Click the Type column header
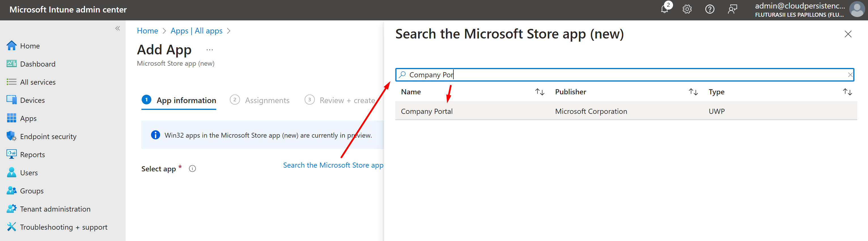The width and height of the screenshot is (868, 241). [x=716, y=92]
